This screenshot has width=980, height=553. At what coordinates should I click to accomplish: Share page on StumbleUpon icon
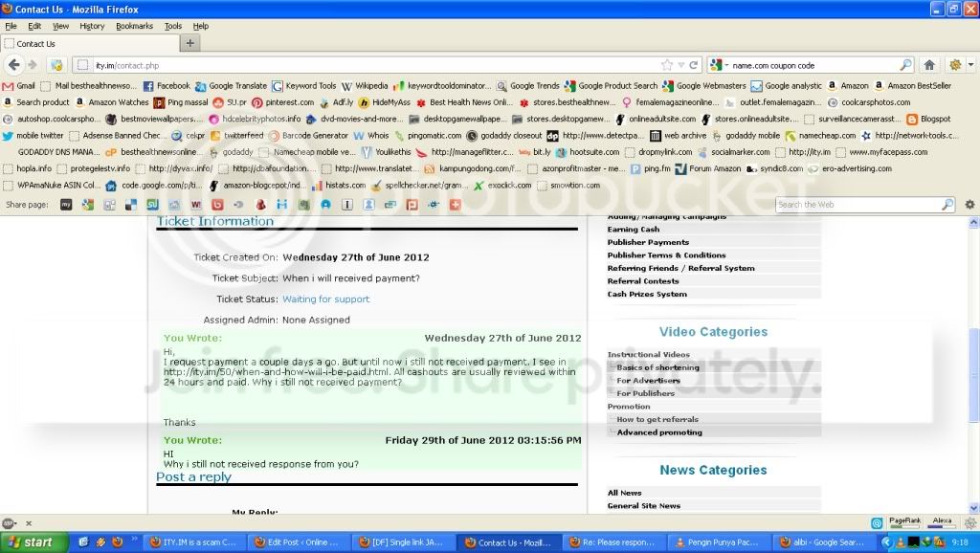[x=152, y=205]
